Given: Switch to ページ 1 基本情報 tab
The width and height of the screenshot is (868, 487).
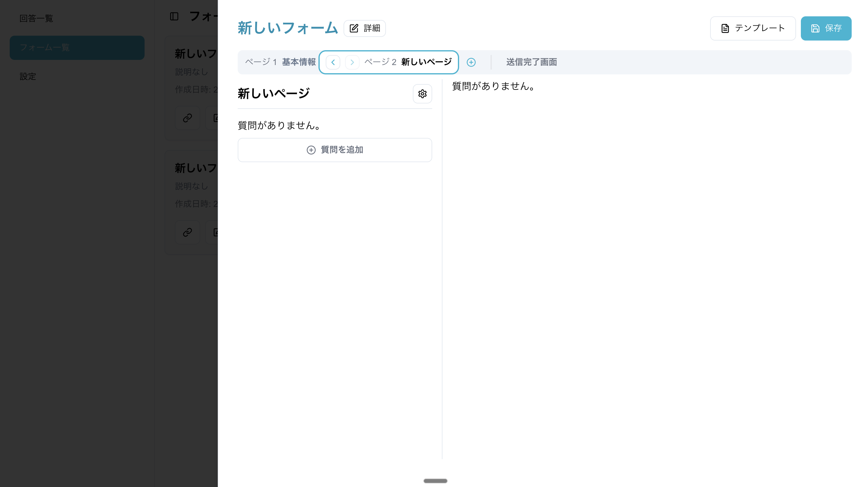Looking at the screenshot, I should coord(280,62).
